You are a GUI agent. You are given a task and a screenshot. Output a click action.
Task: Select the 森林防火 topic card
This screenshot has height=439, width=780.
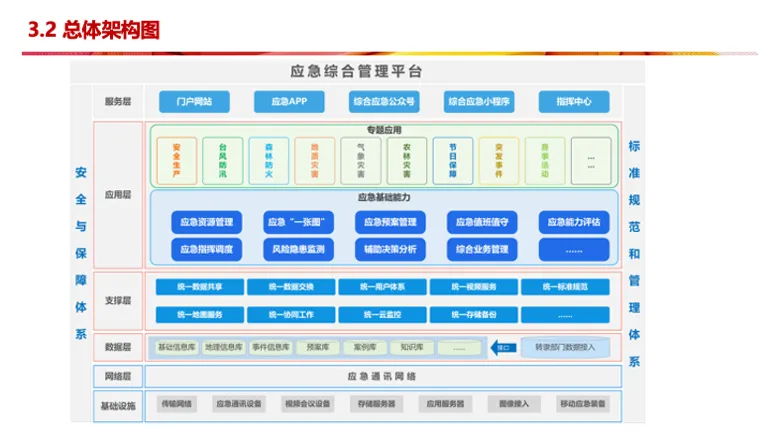(269, 161)
